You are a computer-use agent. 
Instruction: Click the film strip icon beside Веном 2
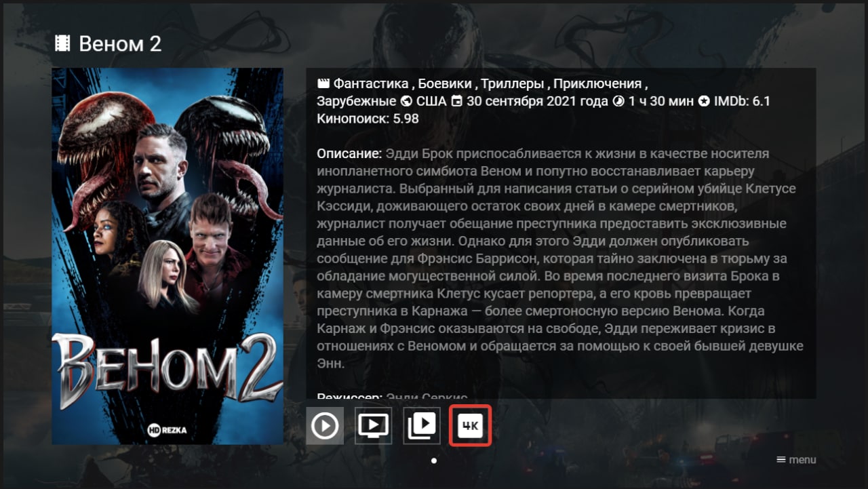coord(62,44)
